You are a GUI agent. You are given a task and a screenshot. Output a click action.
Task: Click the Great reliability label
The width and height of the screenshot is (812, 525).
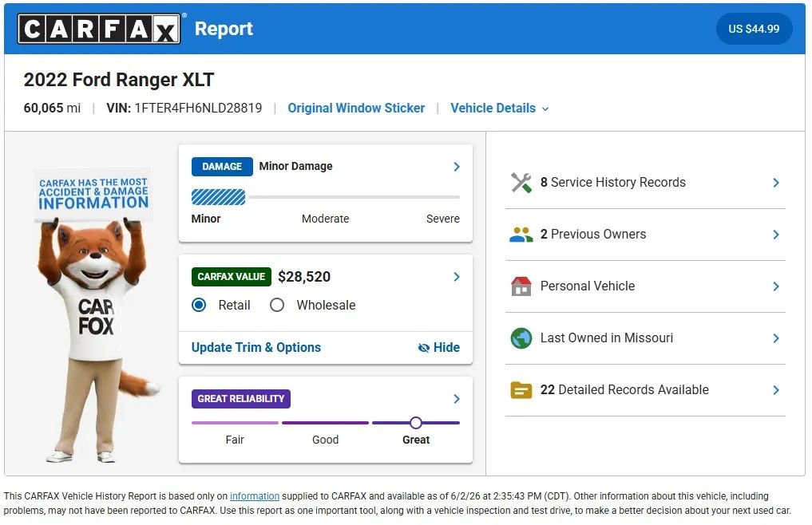coord(416,440)
